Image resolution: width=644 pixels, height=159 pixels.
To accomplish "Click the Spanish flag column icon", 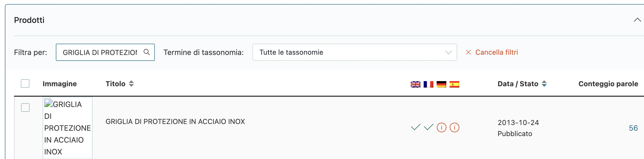I will point(454,84).
